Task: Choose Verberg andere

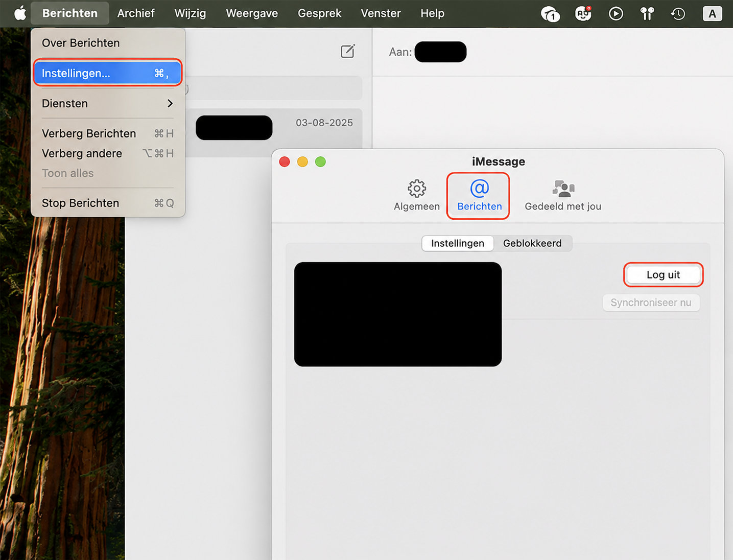Action: pos(108,153)
